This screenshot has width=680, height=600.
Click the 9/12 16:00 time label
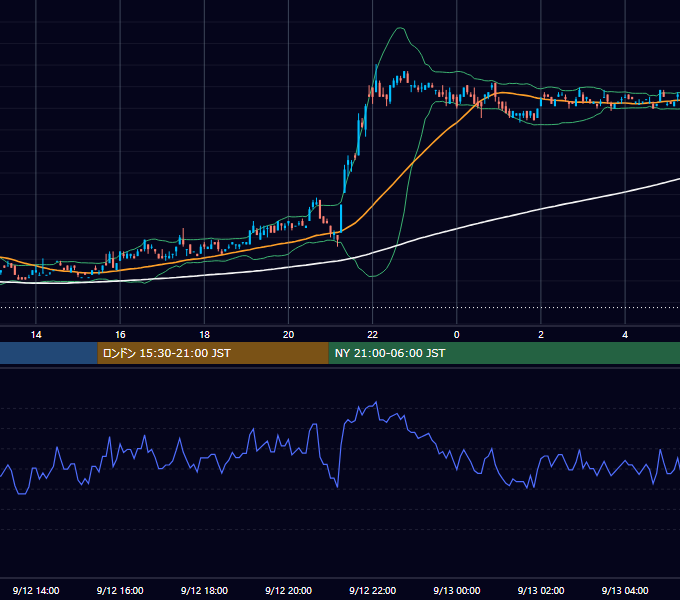(120, 590)
